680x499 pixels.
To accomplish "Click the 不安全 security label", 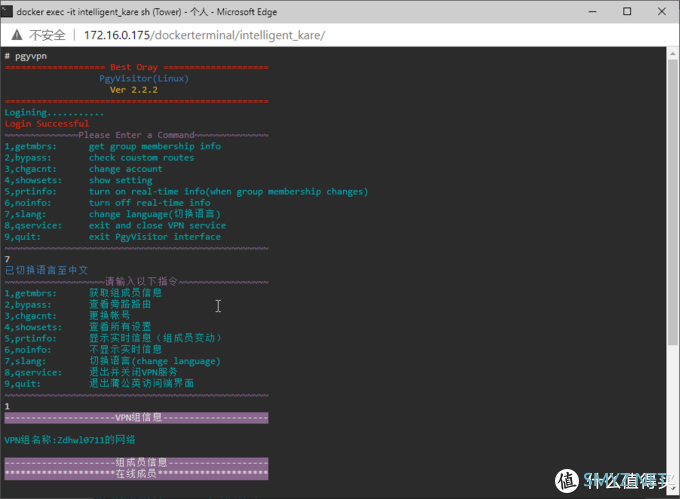I will [x=47, y=35].
